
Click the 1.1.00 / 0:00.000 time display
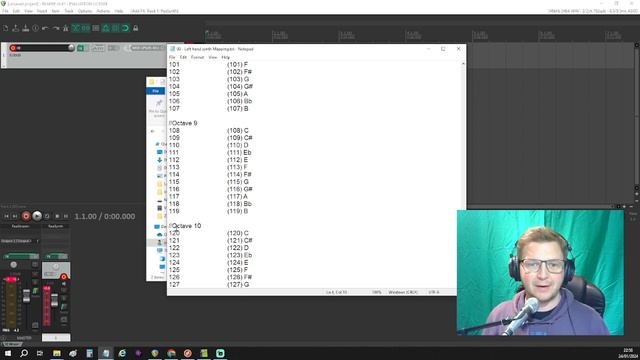point(105,216)
